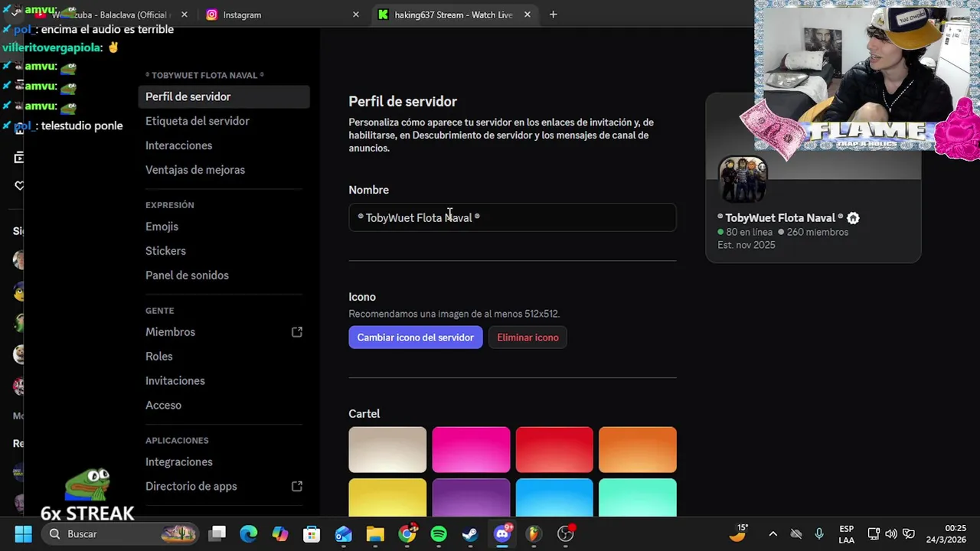Screen dimensions: 980x551
Task: Close the haking637 Stream tab
Action: coord(527,15)
